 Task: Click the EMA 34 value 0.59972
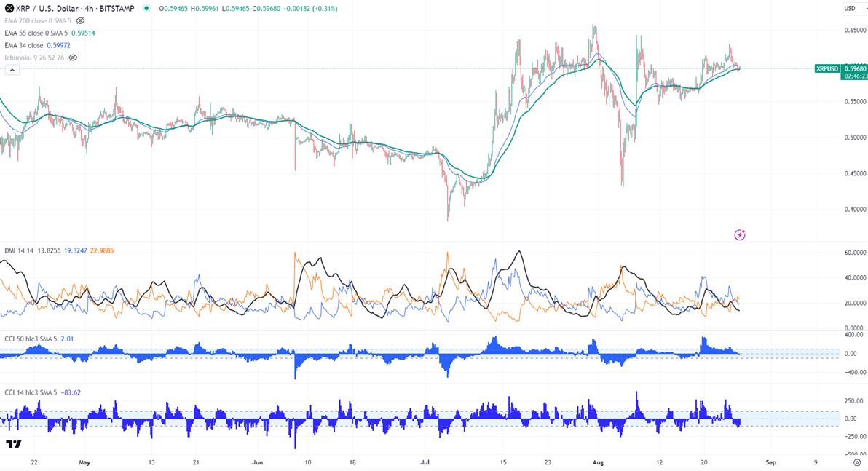point(59,45)
